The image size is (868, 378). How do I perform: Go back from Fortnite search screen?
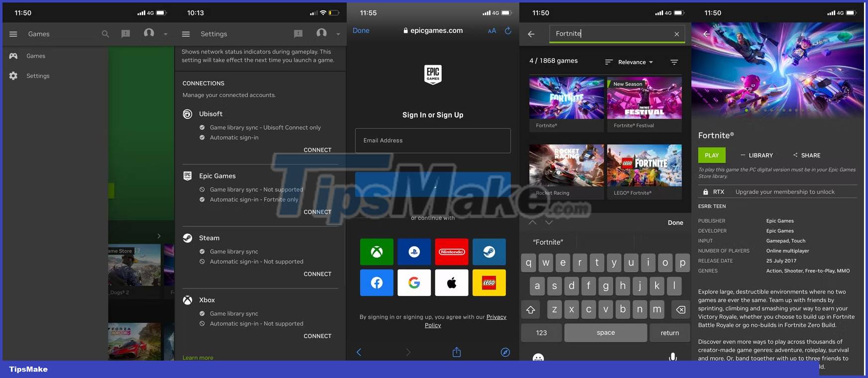(x=531, y=34)
